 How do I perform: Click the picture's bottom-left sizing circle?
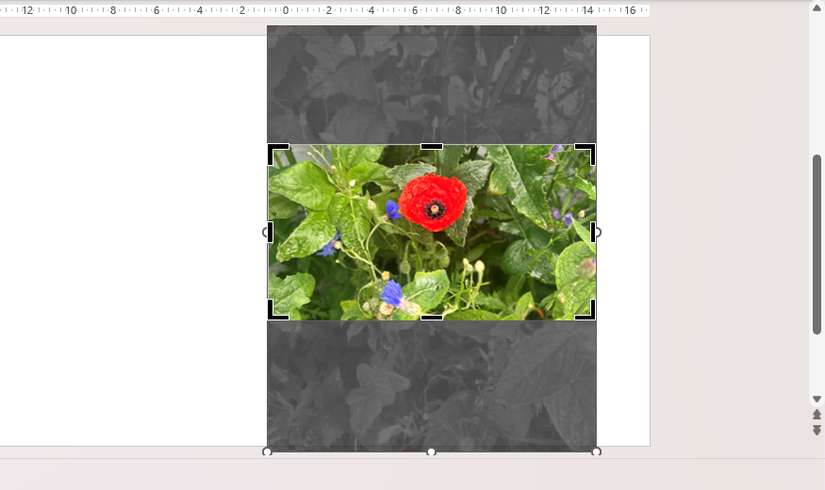coord(267,452)
